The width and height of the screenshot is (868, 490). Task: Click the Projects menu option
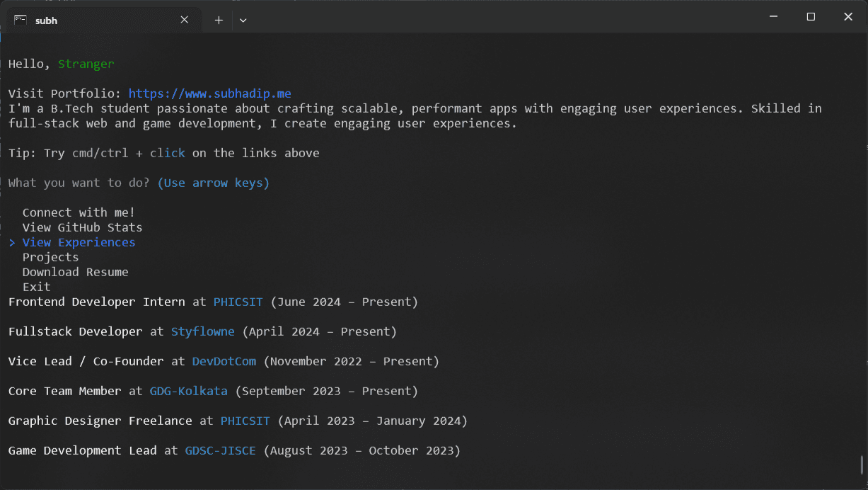[50, 257]
